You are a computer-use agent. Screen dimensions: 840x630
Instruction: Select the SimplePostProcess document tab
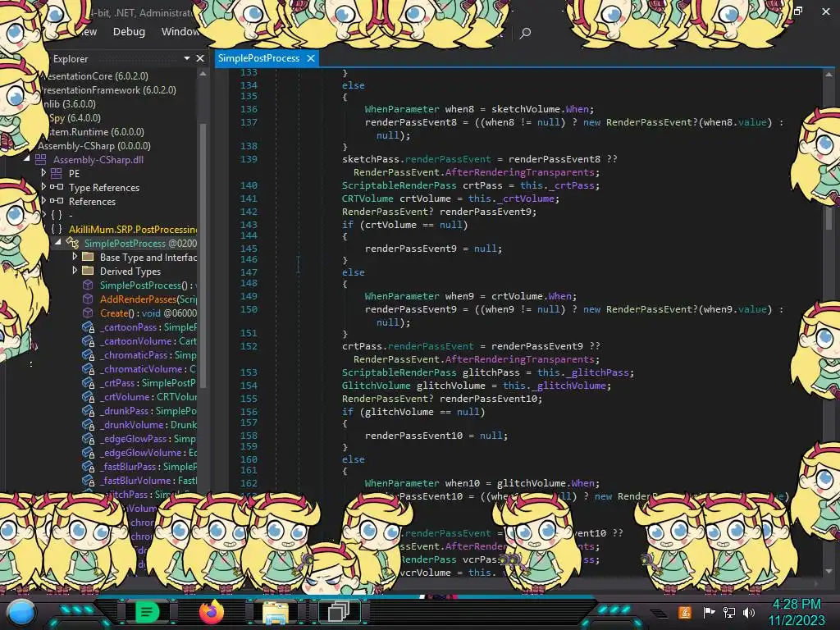click(x=258, y=58)
